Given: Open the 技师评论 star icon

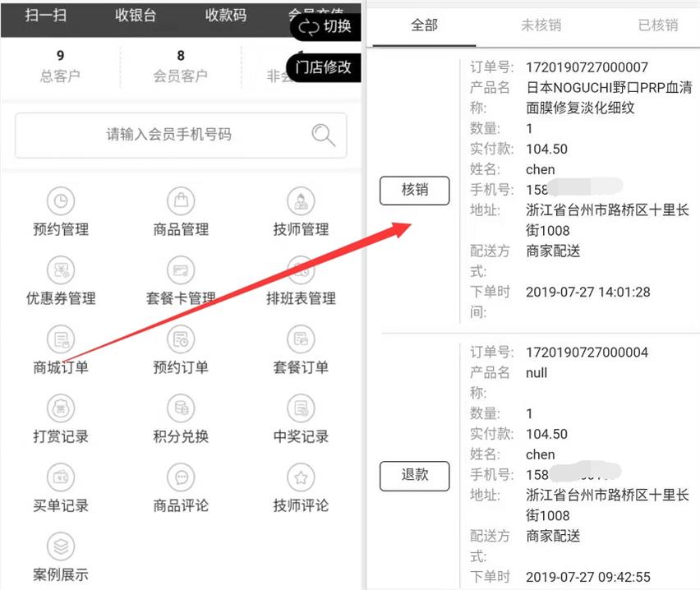Looking at the screenshot, I should (x=301, y=477).
